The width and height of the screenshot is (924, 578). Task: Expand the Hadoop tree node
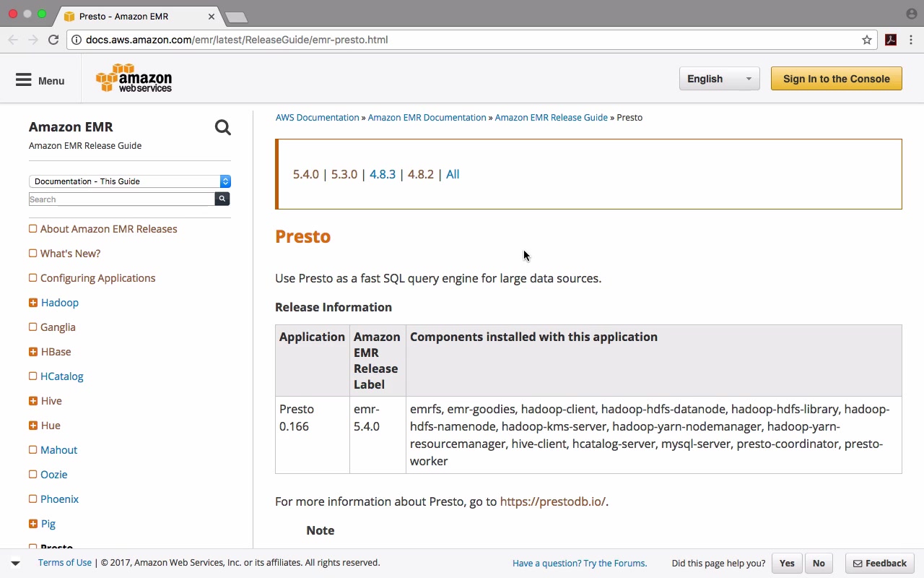(32, 303)
